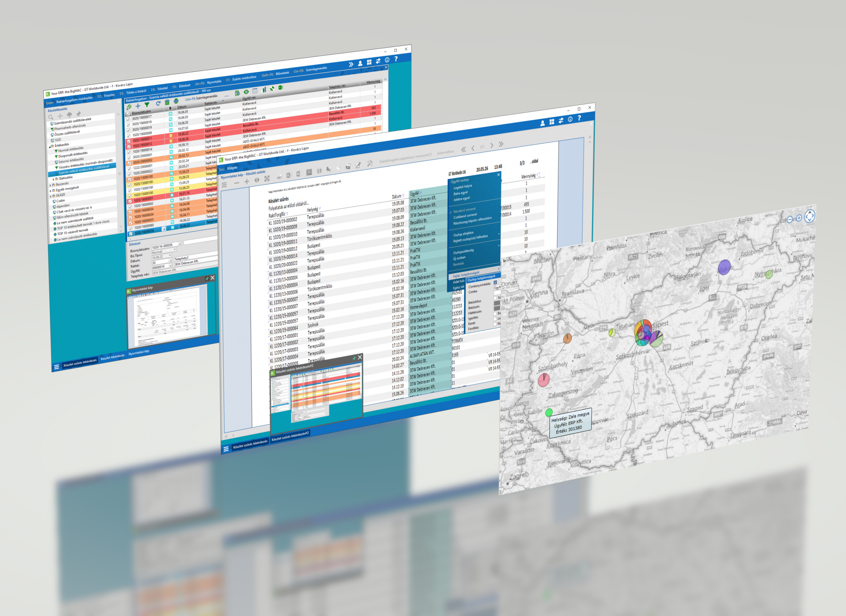
Task: Expand the Beszerzés tree folder
Action: click(50, 185)
